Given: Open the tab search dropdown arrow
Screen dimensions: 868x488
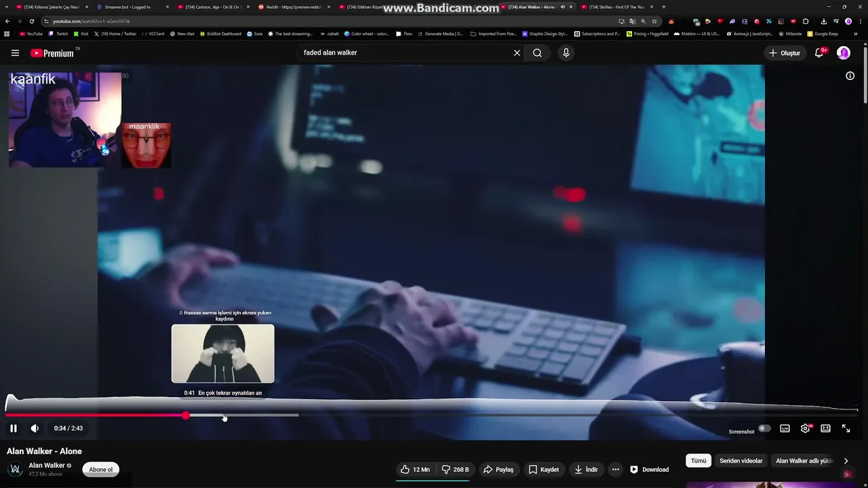Looking at the screenshot, I should pos(6,7).
